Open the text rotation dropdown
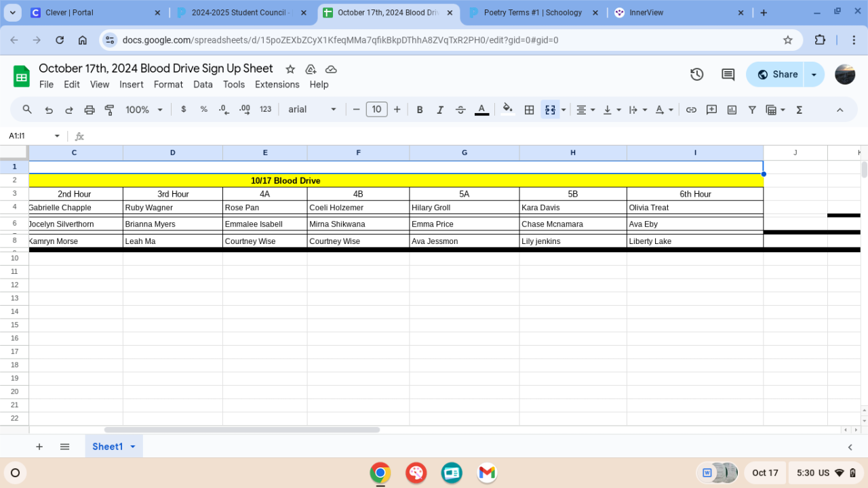Viewport: 868px width, 488px height. pyautogui.click(x=665, y=110)
